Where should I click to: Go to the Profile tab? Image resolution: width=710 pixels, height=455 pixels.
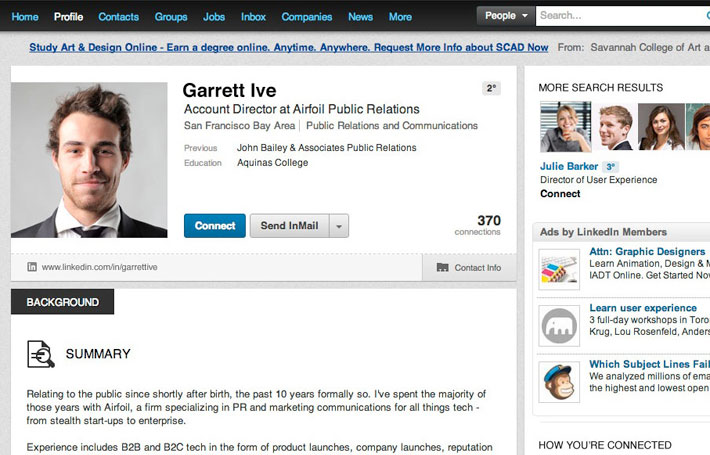point(68,17)
